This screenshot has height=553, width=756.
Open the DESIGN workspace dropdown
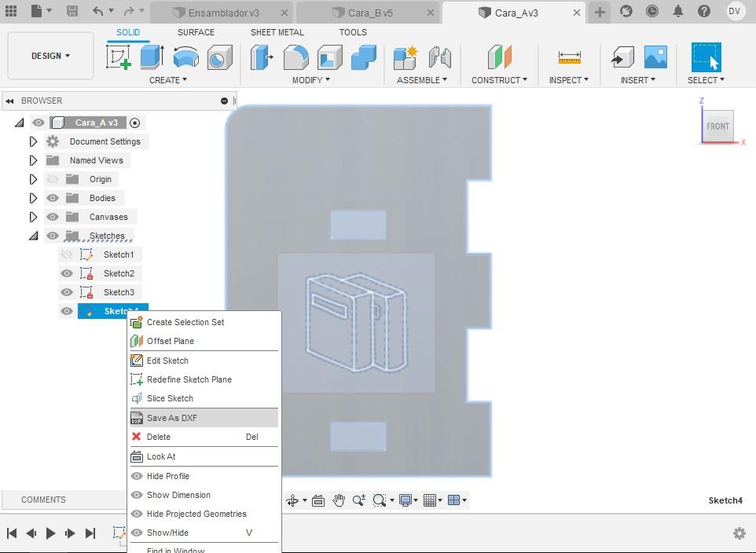tap(50, 56)
